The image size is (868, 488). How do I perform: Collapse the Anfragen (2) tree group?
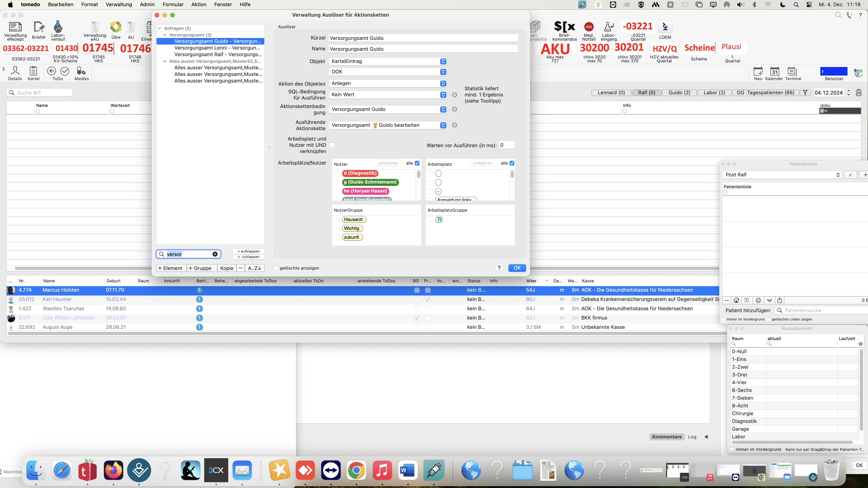tap(160, 28)
